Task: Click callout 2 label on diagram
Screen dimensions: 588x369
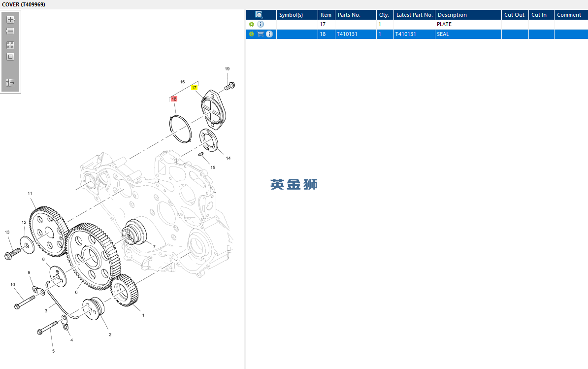Action: (x=110, y=335)
